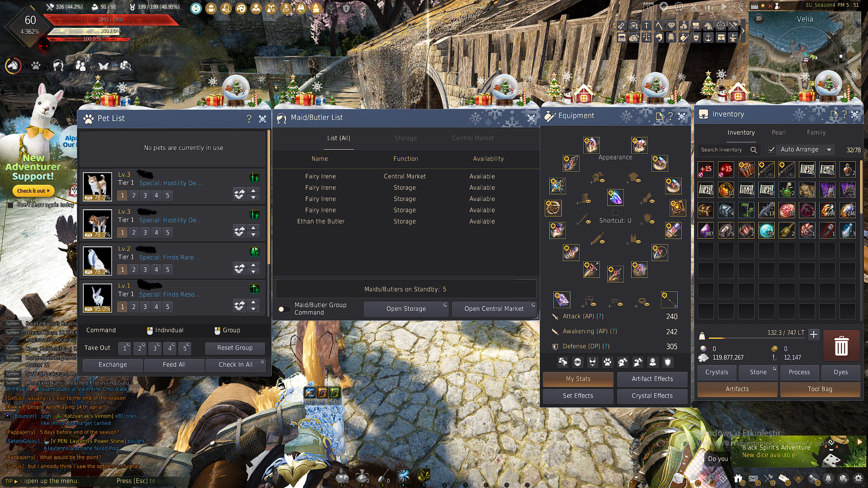Viewport: 868px width, 488px height.
Task: Open the Tool Bag button
Action: [x=820, y=389]
